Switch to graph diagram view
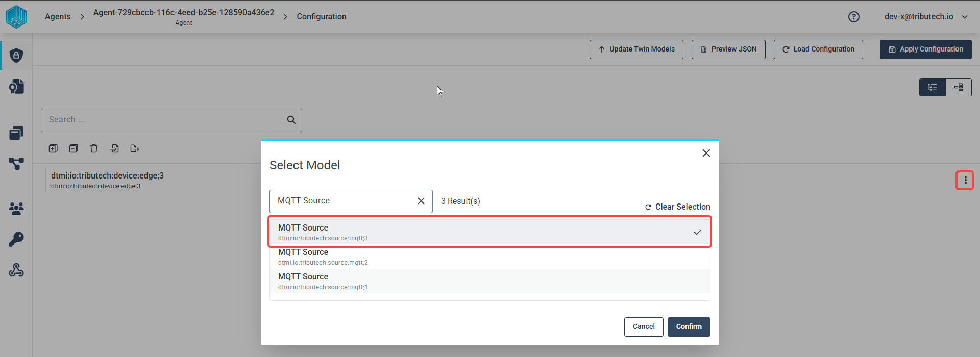The height and width of the screenshot is (357, 980). click(x=959, y=87)
